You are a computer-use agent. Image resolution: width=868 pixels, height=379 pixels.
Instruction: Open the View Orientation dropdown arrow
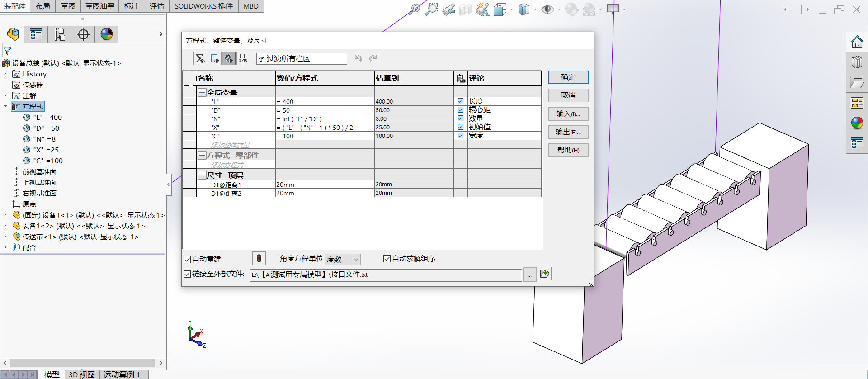coord(511,9)
